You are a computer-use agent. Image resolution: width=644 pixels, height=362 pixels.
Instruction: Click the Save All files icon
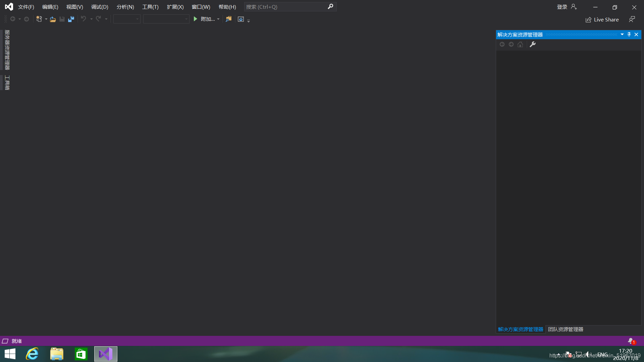tap(71, 19)
